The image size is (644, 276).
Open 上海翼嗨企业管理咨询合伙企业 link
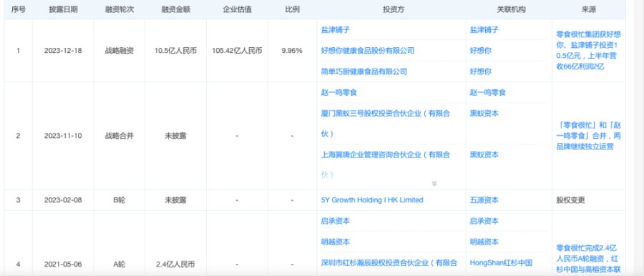click(385, 164)
